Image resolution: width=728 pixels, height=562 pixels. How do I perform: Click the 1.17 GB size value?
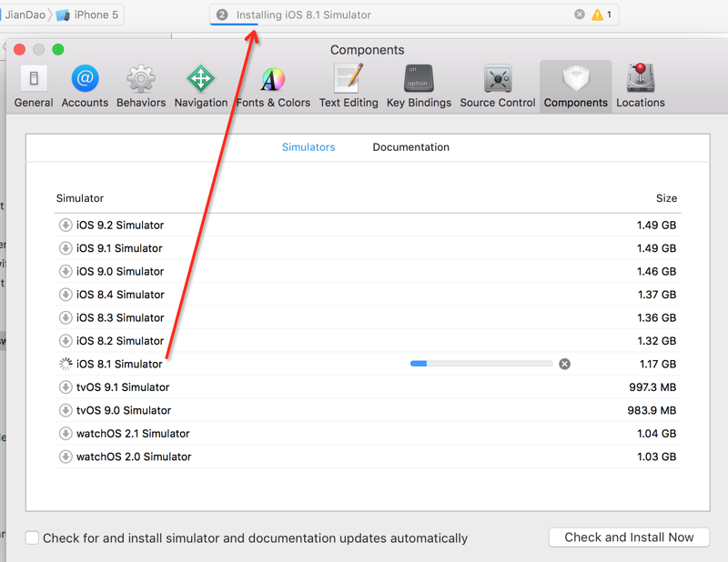click(657, 364)
